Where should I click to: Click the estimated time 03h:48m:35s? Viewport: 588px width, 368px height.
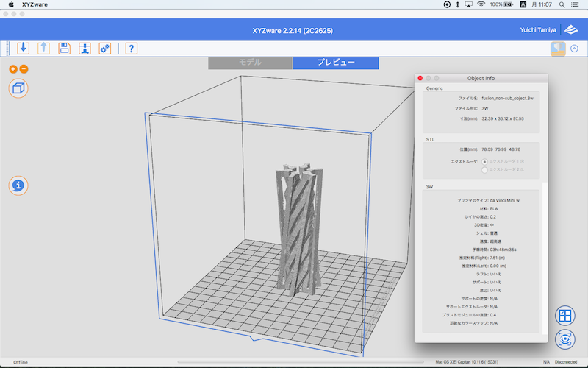(x=503, y=250)
